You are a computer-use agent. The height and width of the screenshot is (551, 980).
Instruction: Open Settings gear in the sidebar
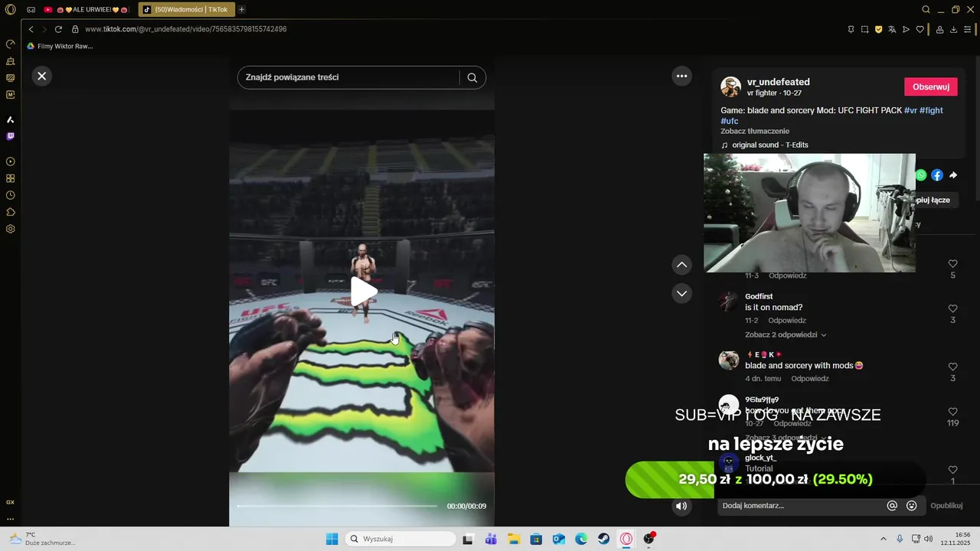pyautogui.click(x=11, y=229)
